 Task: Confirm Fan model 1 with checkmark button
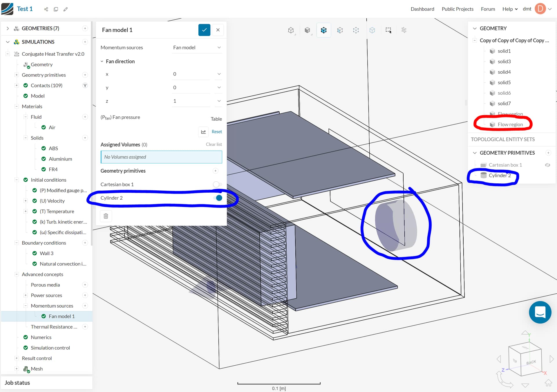204,30
